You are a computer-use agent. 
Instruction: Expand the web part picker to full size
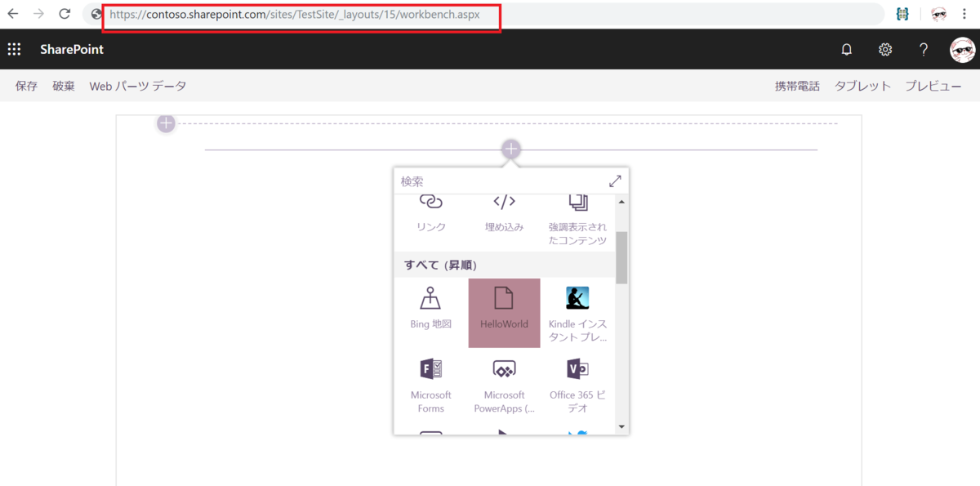(615, 181)
